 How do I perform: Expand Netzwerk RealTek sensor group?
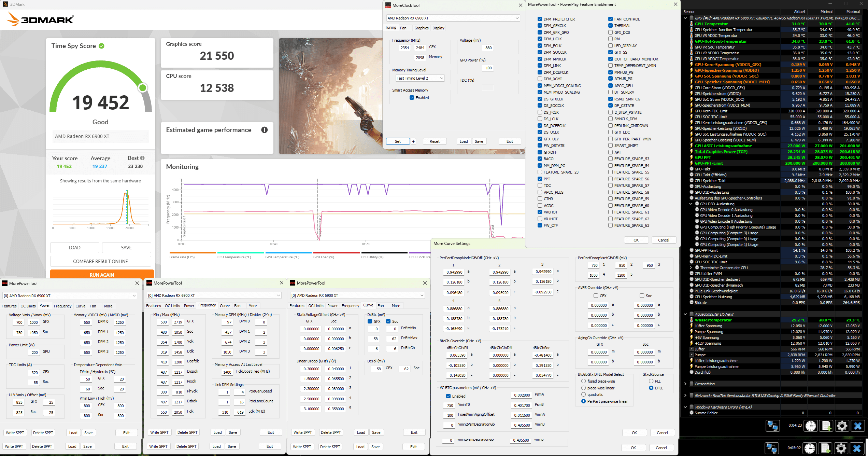pyautogui.click(x=685, y=396)
